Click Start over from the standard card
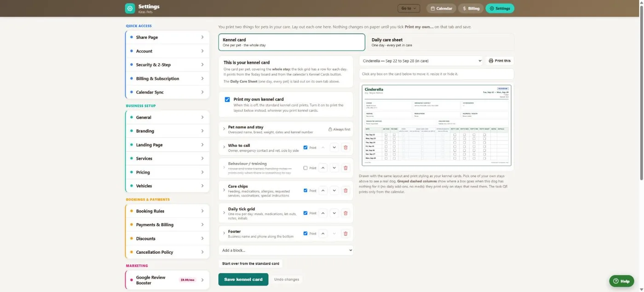 click(x=251, y=263)
